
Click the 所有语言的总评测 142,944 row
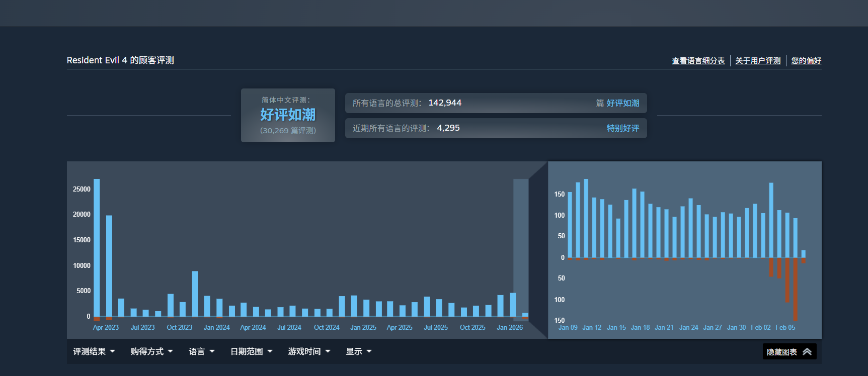(496, 103)
